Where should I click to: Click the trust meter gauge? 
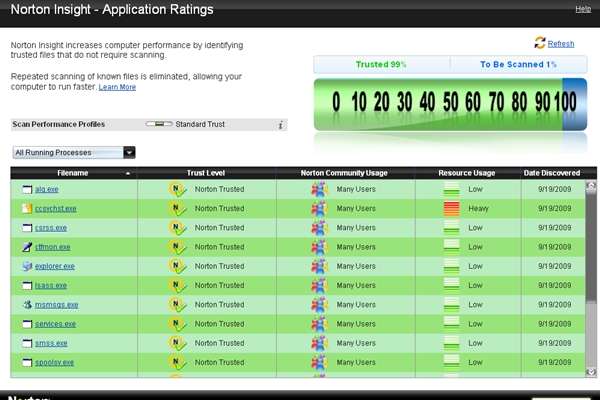point(450,104)
